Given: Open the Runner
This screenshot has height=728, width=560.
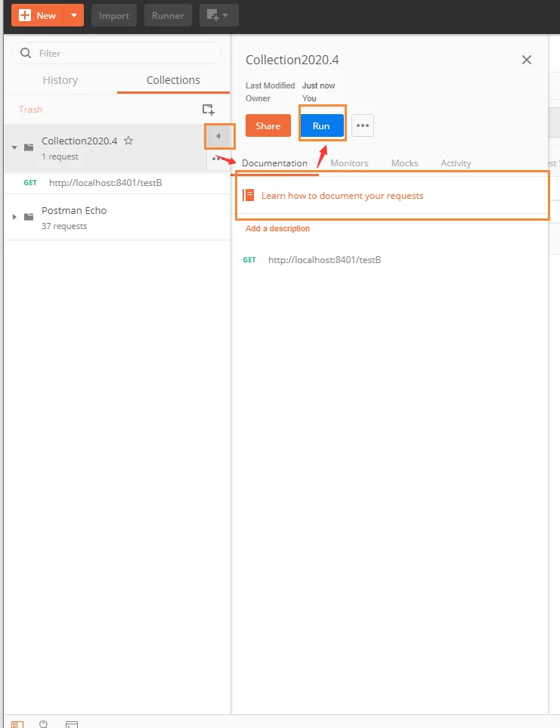Looking at the screenshot, I should point(168,15).
